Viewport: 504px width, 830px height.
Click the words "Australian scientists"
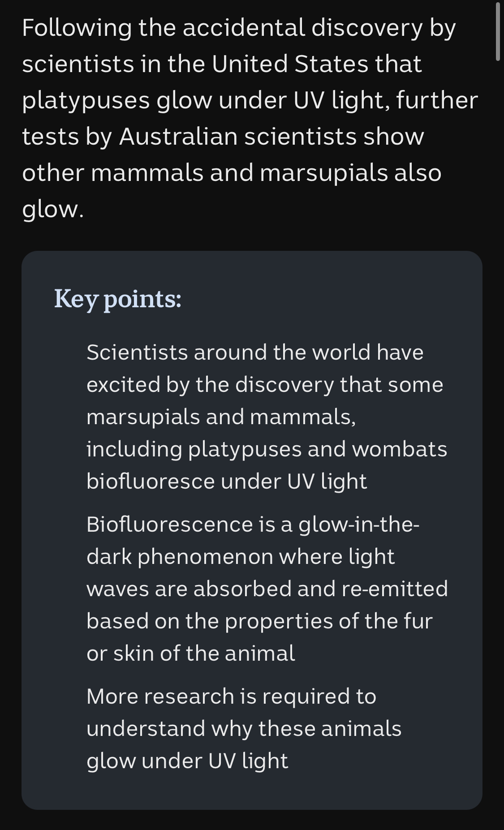click(x=237, y=137)
